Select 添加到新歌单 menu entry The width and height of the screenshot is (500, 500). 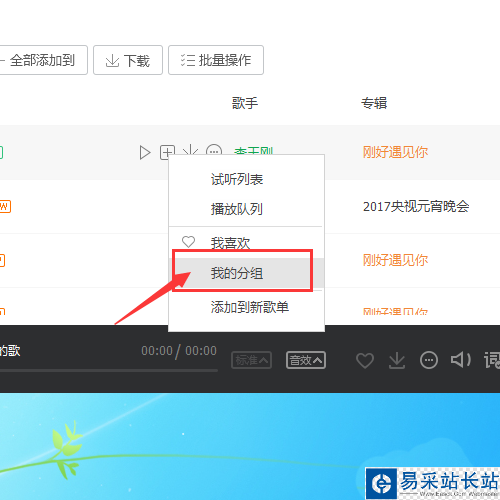click(x=249, y=307)
